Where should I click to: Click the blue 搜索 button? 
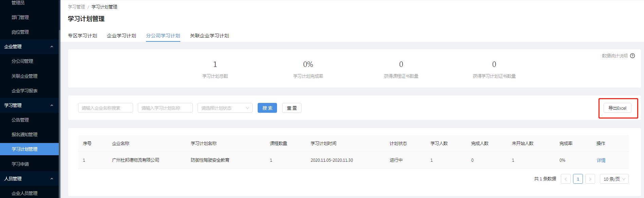267,108
